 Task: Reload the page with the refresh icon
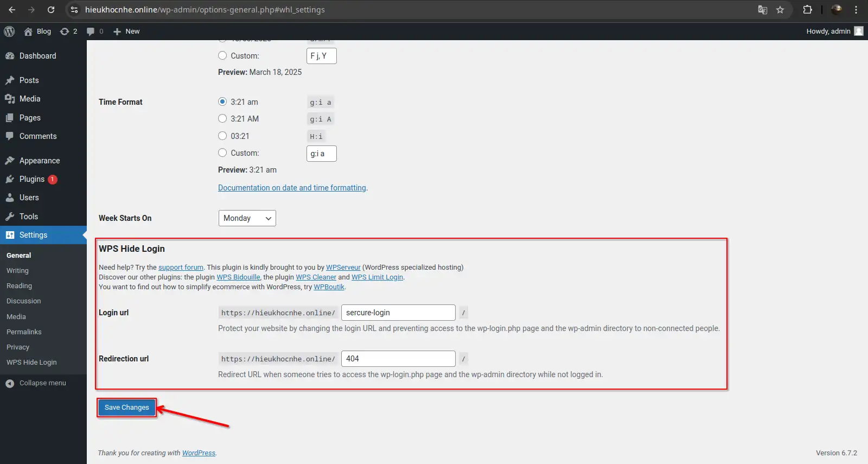(x=51, y=10)
